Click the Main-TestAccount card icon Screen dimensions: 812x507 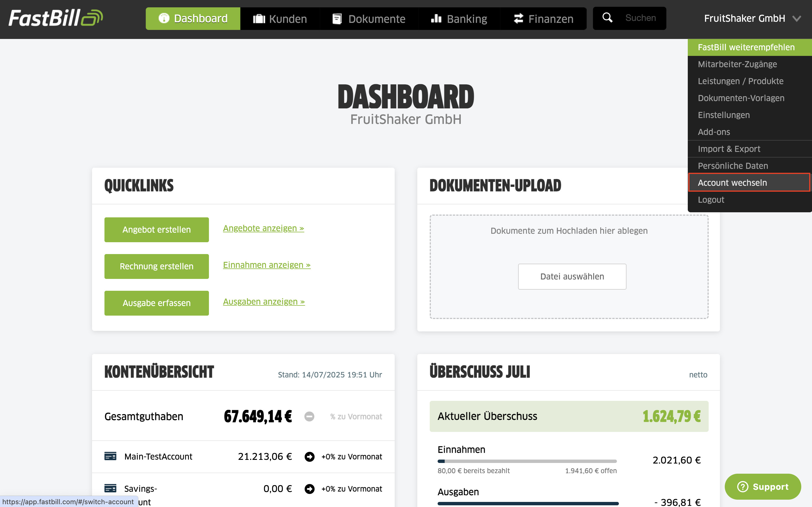pyautogui.click(x=110, y=456)
